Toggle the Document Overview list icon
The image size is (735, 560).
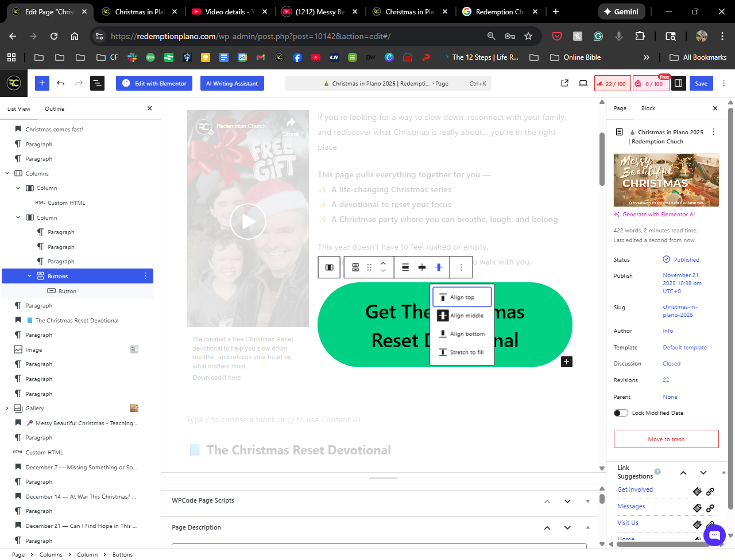(x=97, y=83)
